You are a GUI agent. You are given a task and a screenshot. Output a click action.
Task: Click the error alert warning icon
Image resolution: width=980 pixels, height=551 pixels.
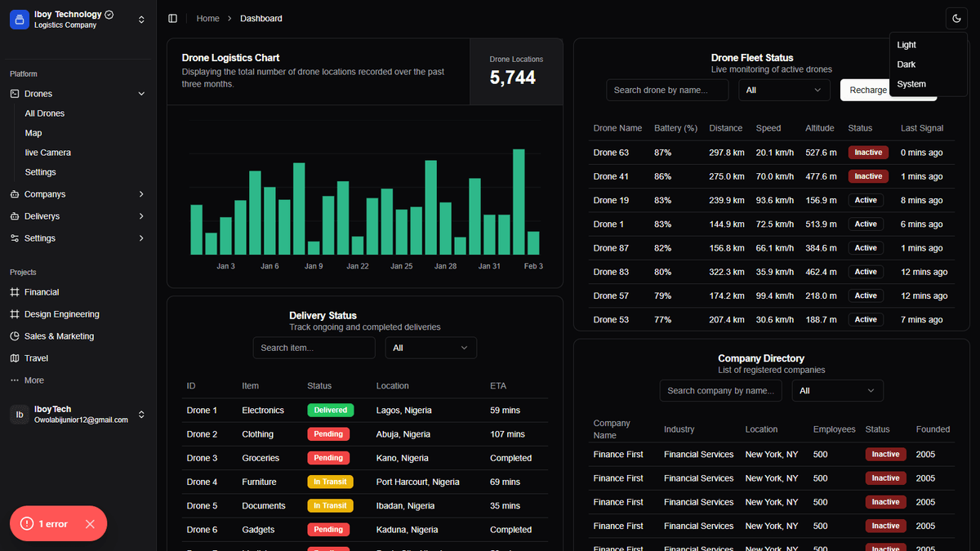(x=28, y=523)
